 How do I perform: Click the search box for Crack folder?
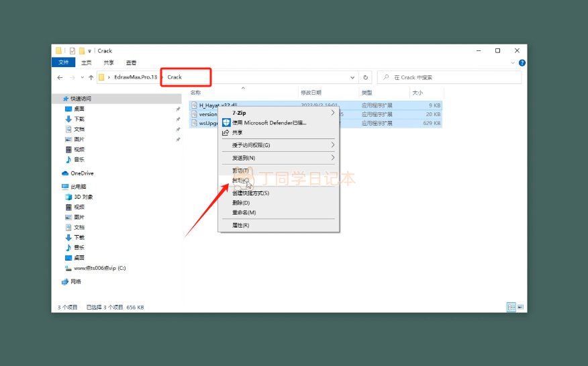pyautogui.click(x=449, y=77)
